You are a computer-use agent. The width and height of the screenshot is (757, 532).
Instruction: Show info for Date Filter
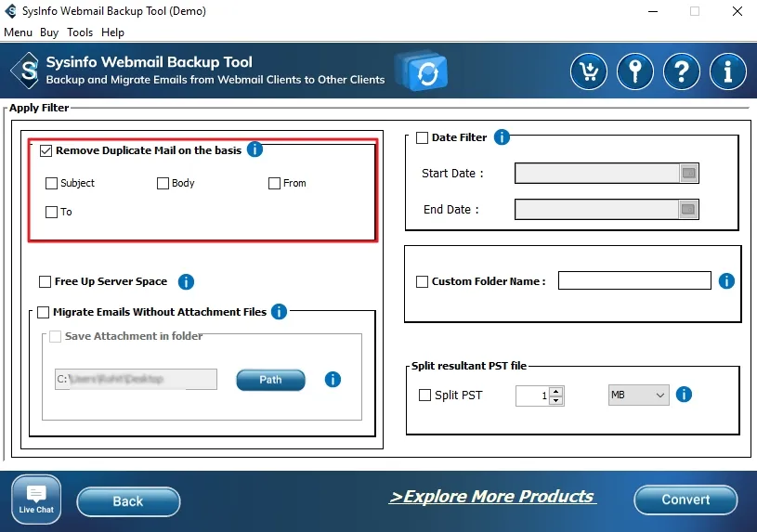pos(502,137)
